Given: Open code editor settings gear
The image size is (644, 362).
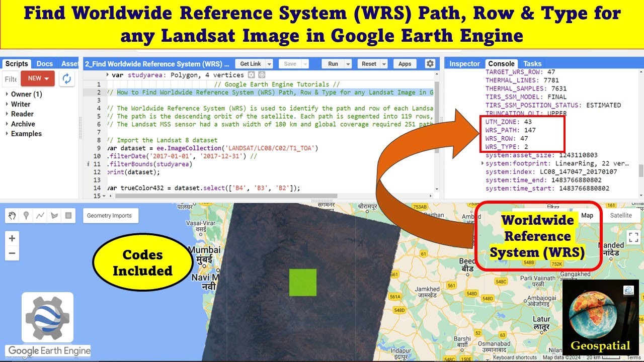Looking at the screenshot, I should [430, 64].
